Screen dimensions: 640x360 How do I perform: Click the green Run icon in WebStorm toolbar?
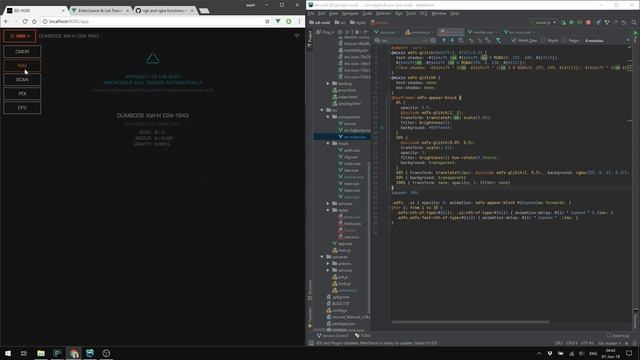[564, 22]
